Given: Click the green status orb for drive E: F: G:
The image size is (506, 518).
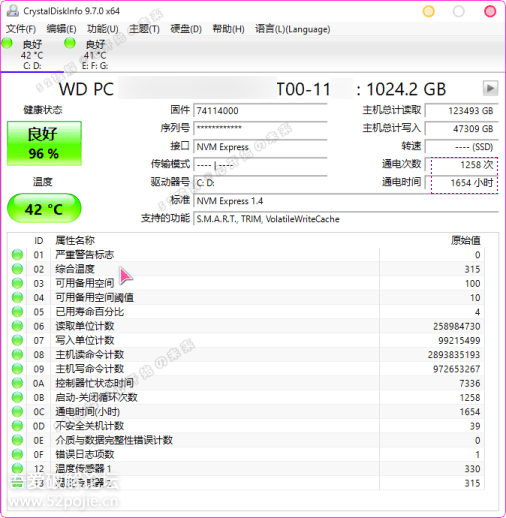Looking at the screenshot, I should (70, 43).
